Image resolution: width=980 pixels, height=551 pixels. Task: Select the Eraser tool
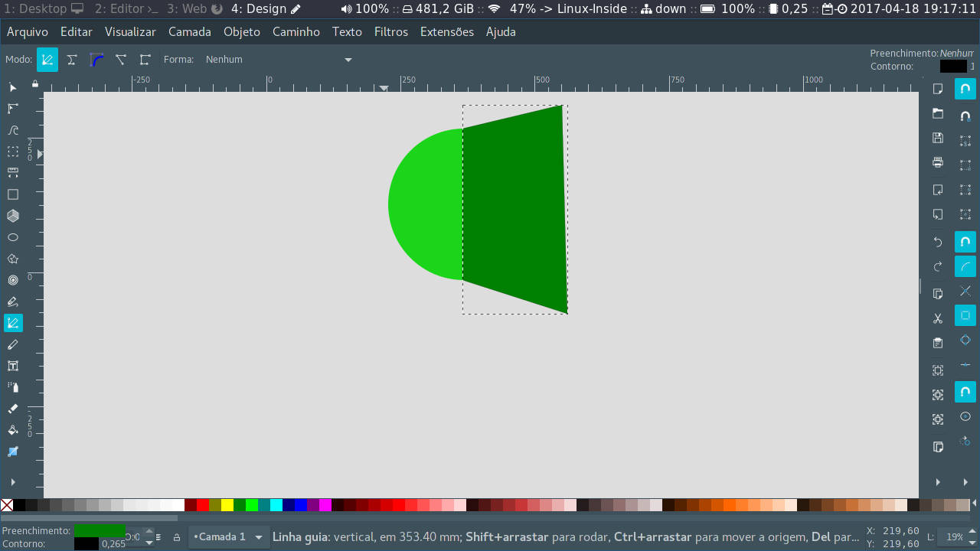(x=13, y=409)
